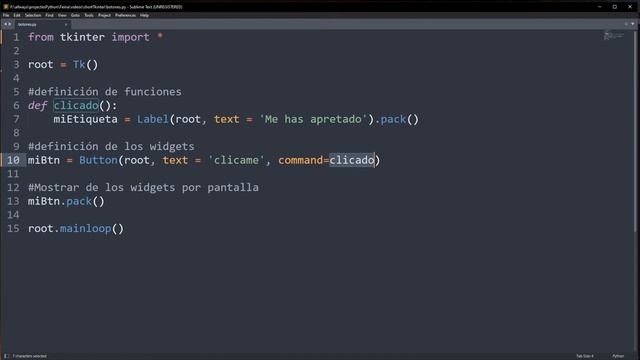Click the comment '#definición de los widgets'

tap(111, 147)
